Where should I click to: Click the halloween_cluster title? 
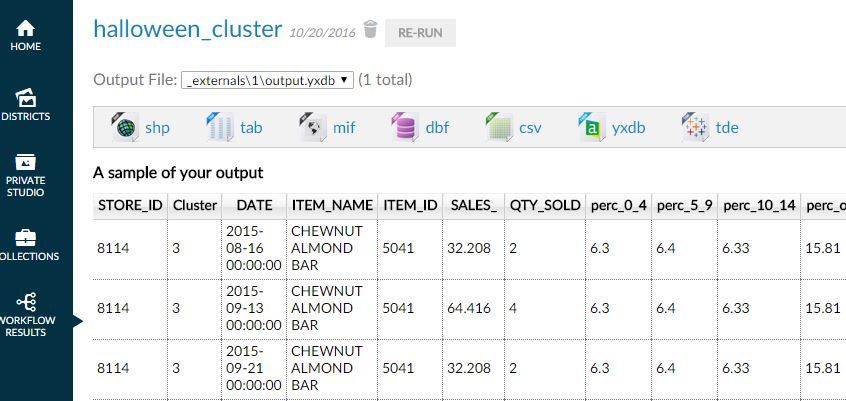click(x=188, y=29)
